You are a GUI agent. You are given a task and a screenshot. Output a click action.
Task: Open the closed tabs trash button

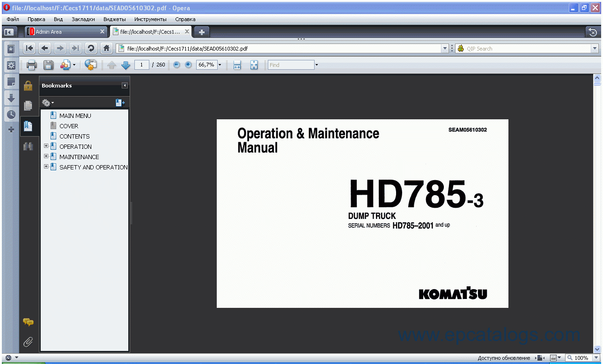592,32
